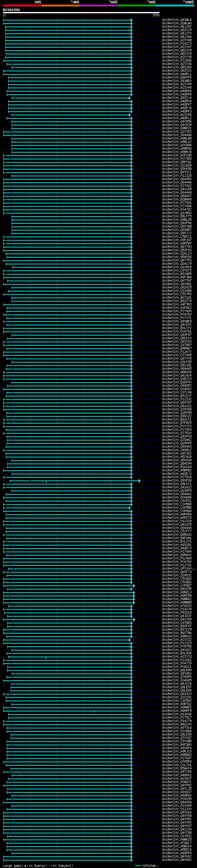Select the UniRef100_Q9M600 label
This screenshot has height=868, width=197.
click(x=176, y=555)
